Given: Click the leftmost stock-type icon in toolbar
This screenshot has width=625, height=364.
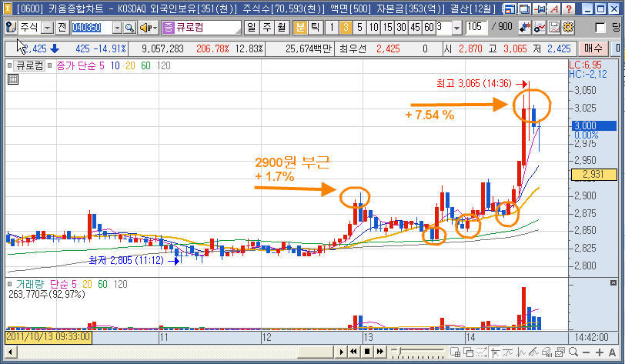Looking at the screenshot, I should (x=11, y=28).
